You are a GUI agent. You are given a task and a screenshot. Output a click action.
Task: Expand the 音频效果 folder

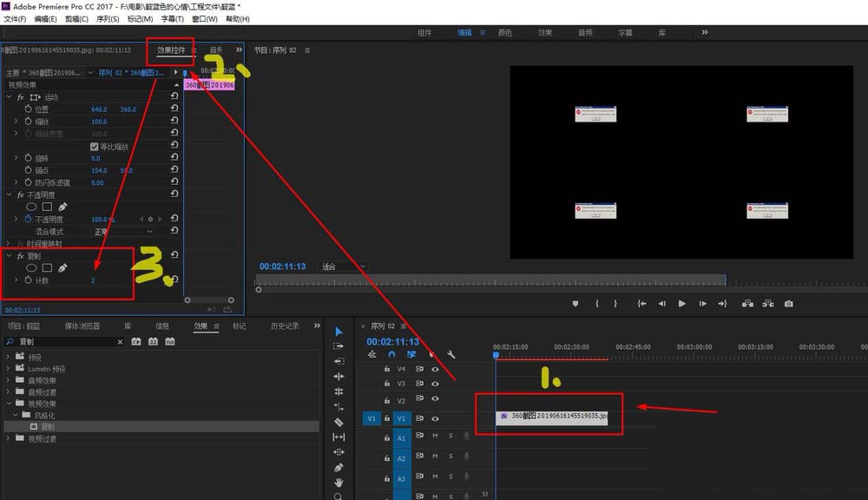click(x=10, y=380)
